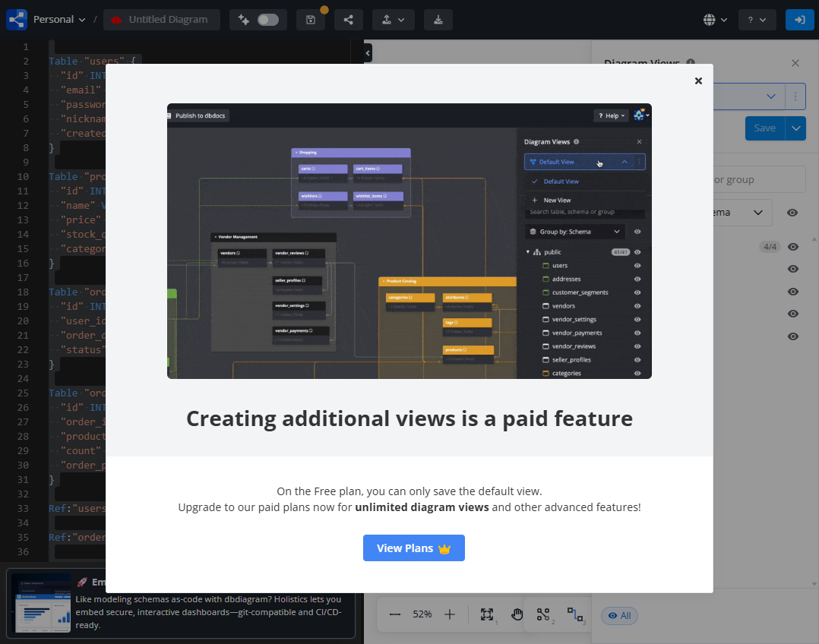Screen dimensions: 819x644
Task: Click the 52% zoom level value
Action: point(422,614)
